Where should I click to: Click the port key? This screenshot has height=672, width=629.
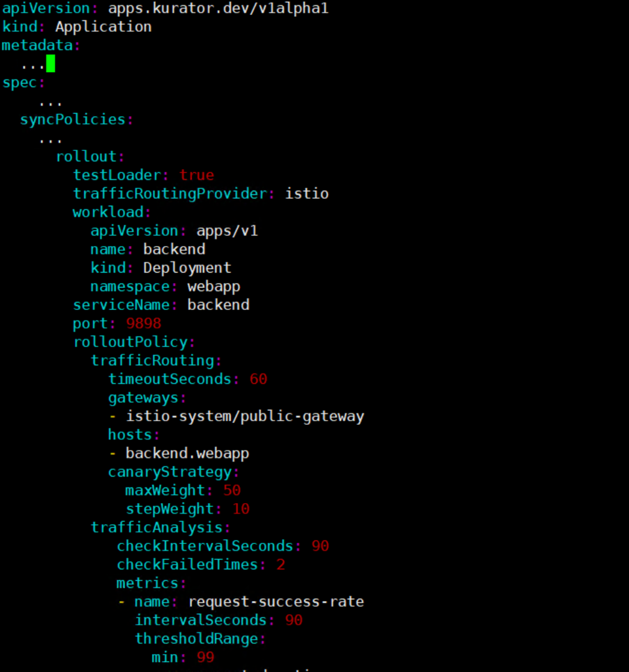pyautogui.click(x=90, y=323)
